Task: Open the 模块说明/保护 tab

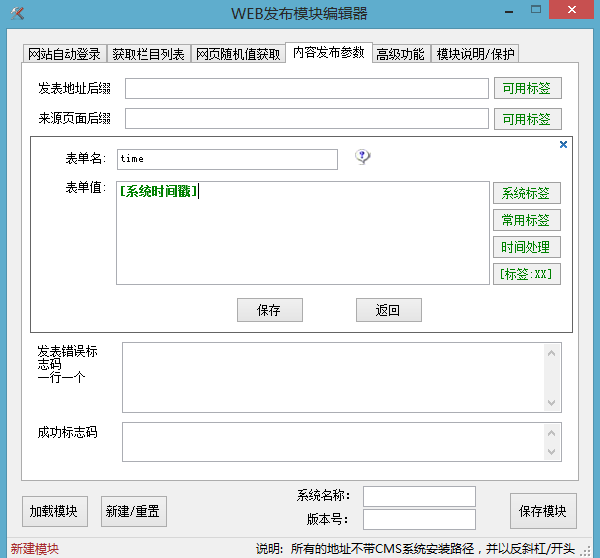Action: coord(476,54)
